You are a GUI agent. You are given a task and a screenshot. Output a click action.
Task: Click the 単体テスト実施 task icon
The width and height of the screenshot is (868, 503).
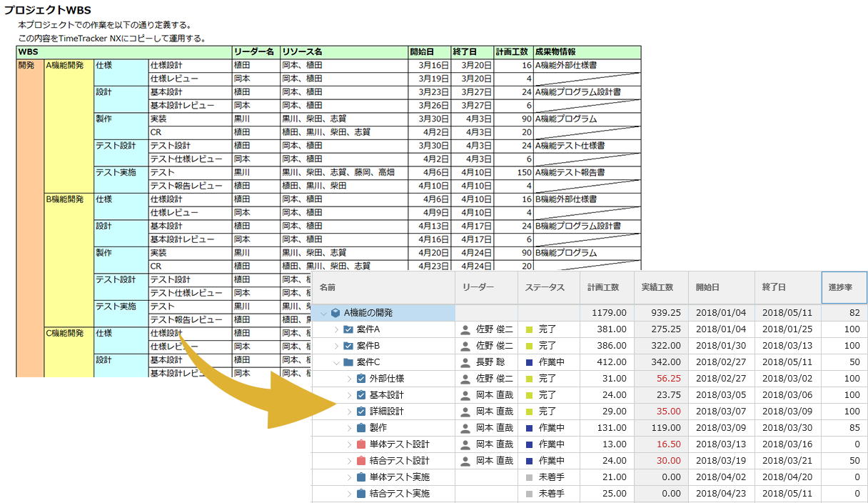[361, 477]
